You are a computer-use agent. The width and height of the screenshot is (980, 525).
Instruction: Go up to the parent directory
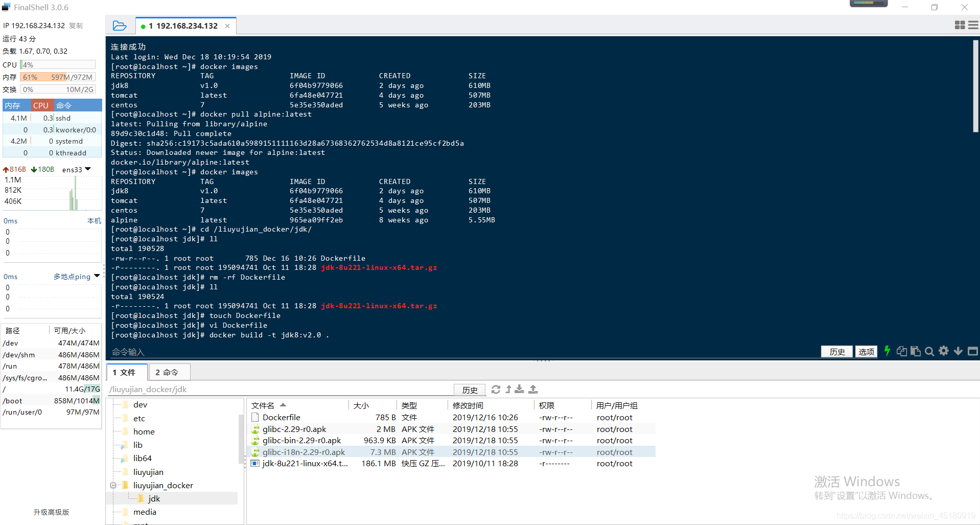[508, 390]
